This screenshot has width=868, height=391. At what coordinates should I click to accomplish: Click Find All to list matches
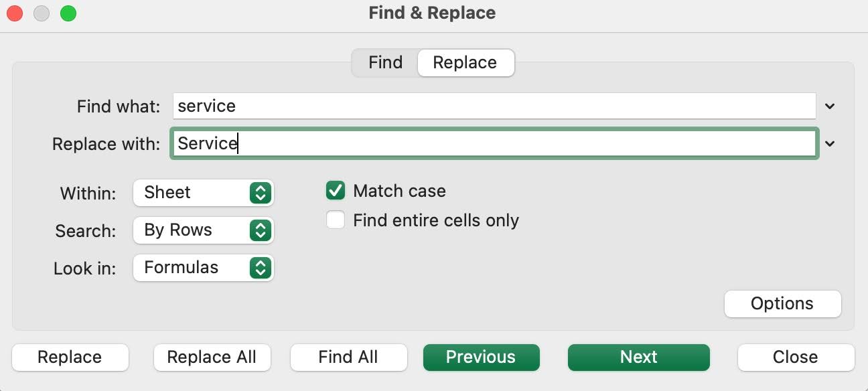[348, 357]
